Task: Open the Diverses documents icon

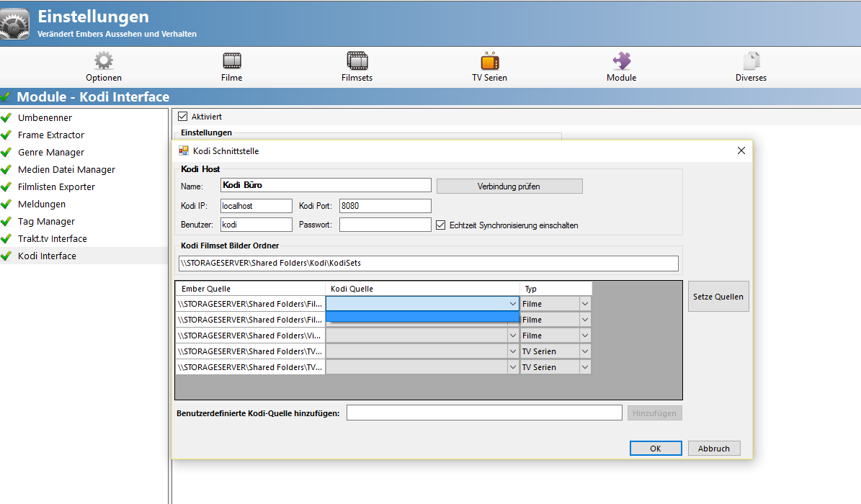Action: (751, 60)
